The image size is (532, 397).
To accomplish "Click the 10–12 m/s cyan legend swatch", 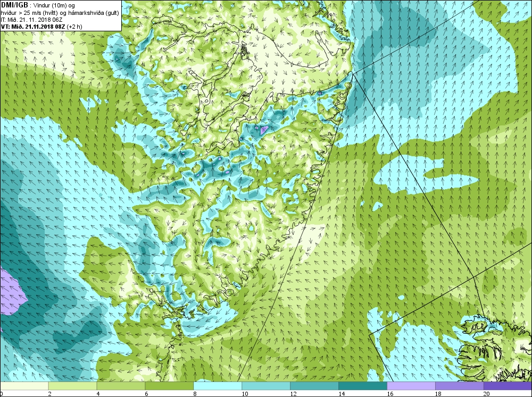I will 266,386.
